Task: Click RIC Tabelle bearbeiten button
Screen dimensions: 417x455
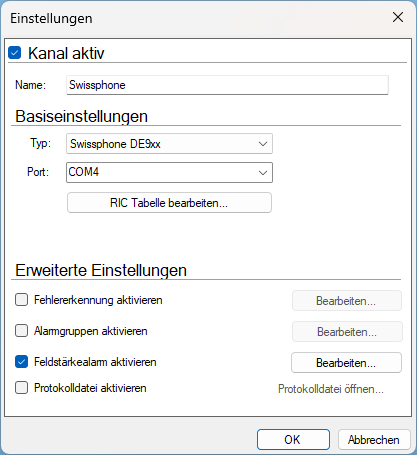Action: [x=169, y=203]
